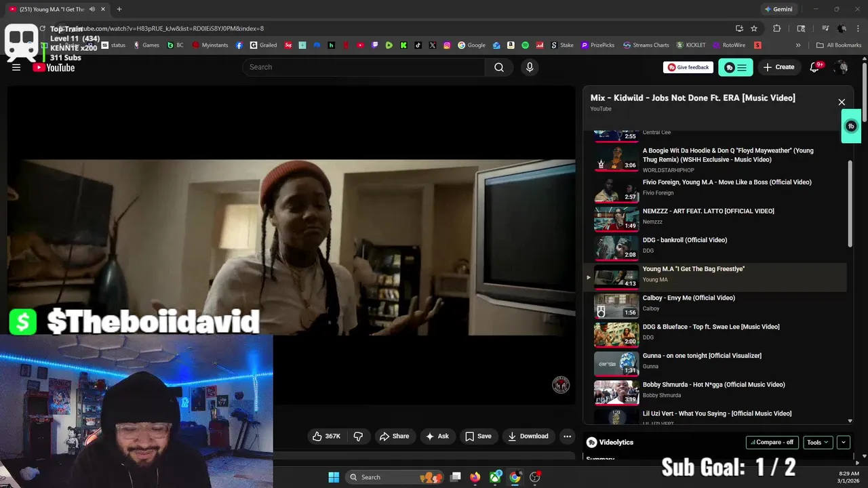Viewport: 868px width, 488px height.
Task: Open the Google bookmark
Action: point(472,45)
